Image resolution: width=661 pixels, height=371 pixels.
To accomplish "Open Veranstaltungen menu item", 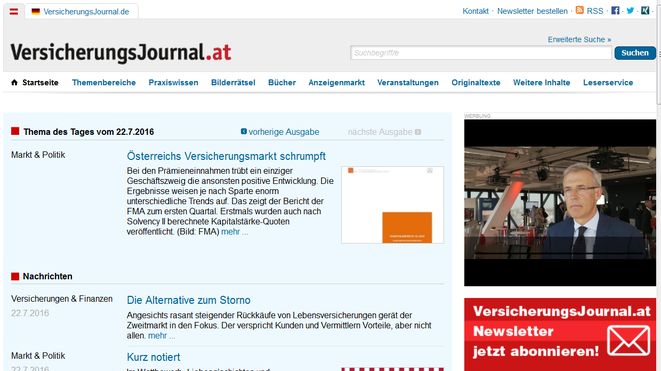I will pyautogui.click(x=408, y=83).
